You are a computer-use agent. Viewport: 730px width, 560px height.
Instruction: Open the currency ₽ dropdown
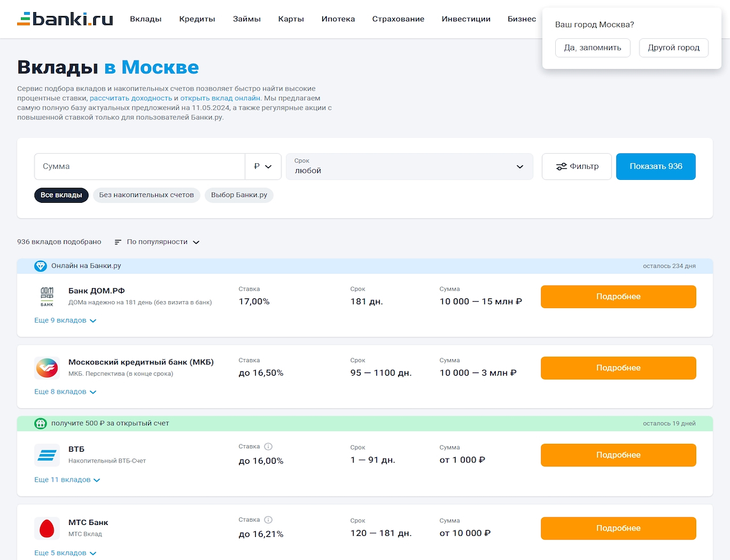tap(263, 166)
